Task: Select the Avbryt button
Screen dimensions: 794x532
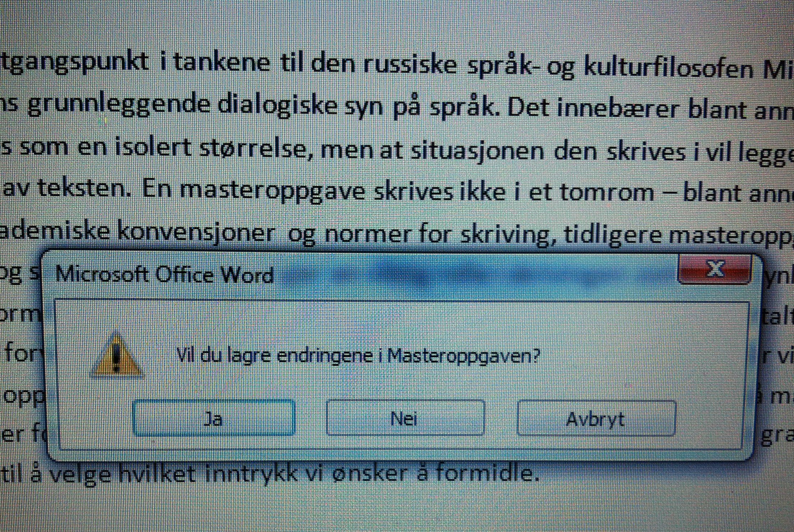Action: 596,418
